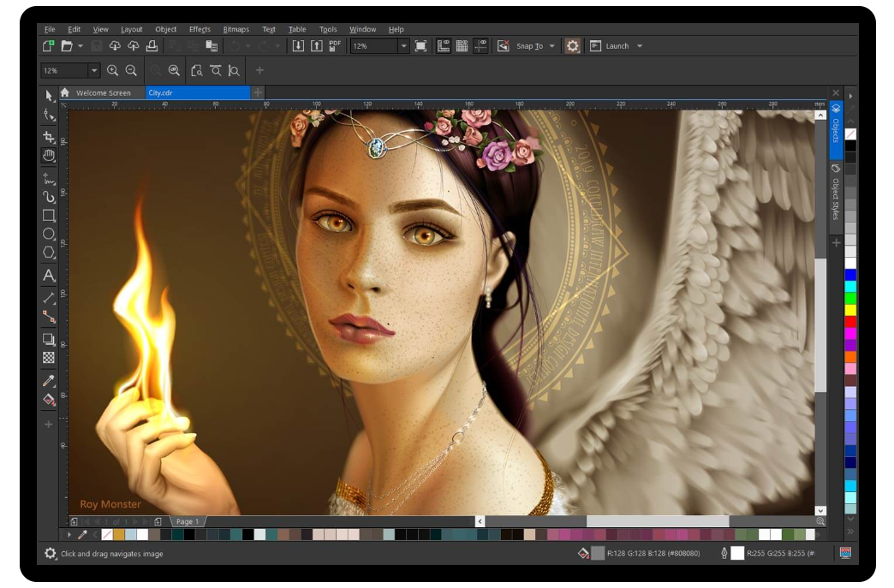The width and height of the screenshot is (894, 588).
Task: Pick the red swatch in the palette
Action: tap(850, 322)
